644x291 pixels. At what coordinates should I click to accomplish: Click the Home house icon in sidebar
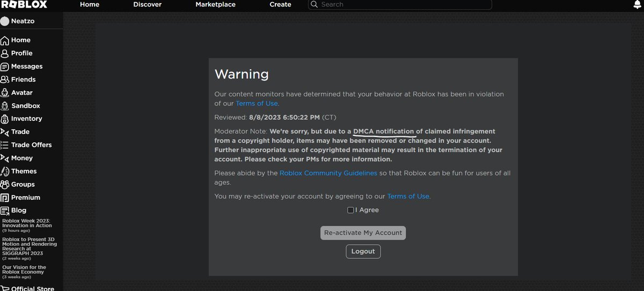coord(5,40)
